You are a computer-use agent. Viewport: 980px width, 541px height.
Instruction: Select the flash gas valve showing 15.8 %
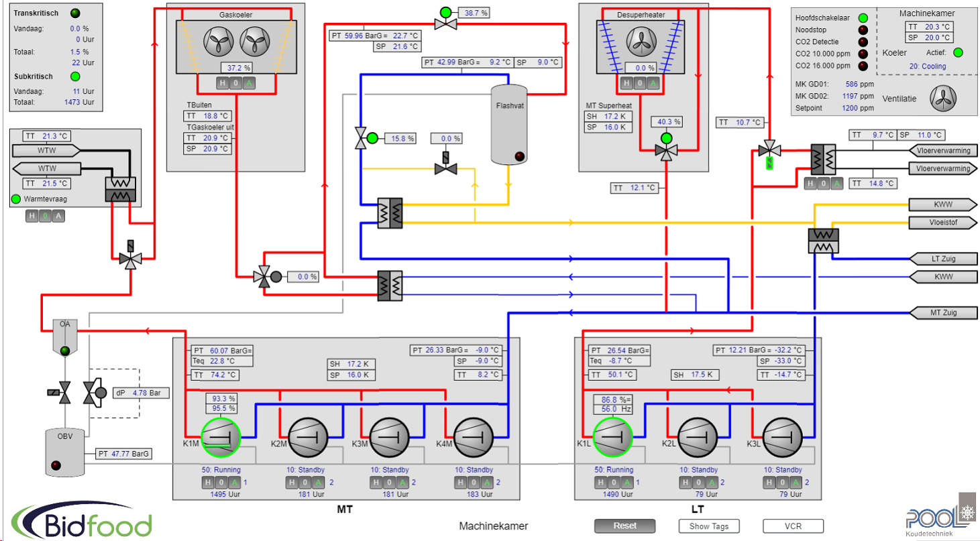tap(366, 139)
